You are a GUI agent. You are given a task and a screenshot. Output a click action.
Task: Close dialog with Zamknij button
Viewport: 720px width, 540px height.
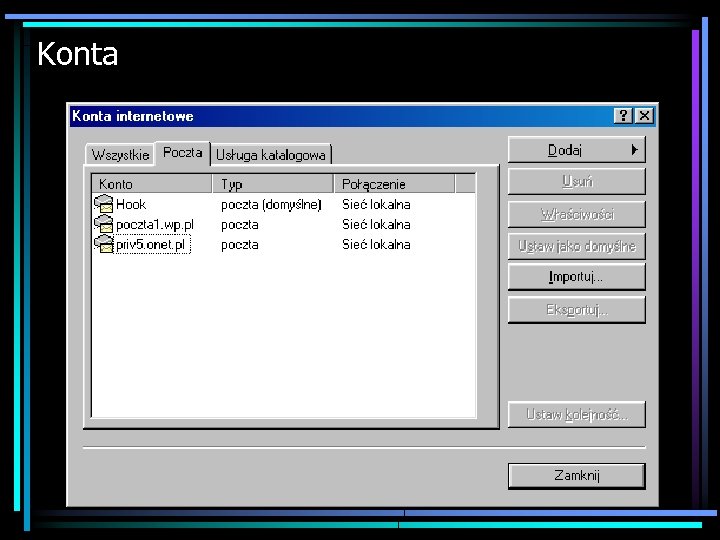[x=577, y=475]
